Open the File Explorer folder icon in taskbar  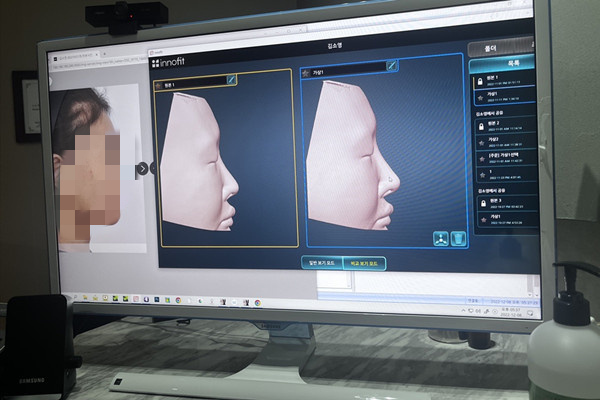click(x=85, y=297)
